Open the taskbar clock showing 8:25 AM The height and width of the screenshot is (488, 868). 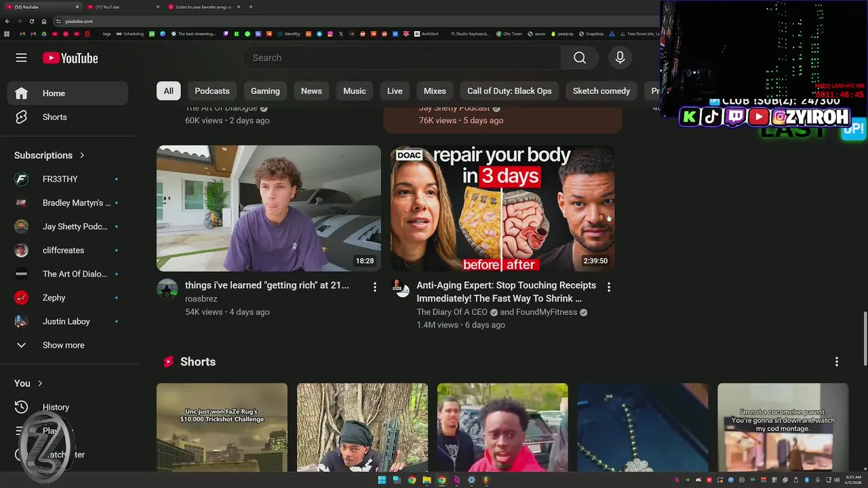(853, 480)
